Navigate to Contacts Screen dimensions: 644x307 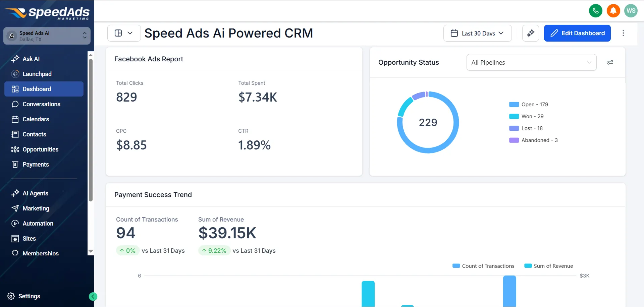tap(44, 134)
